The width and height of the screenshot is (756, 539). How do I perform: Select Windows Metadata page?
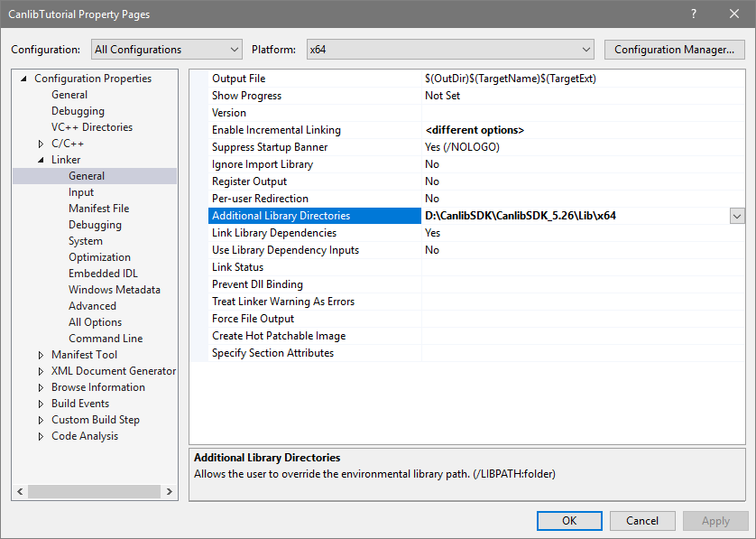click(x=115, y=290)
